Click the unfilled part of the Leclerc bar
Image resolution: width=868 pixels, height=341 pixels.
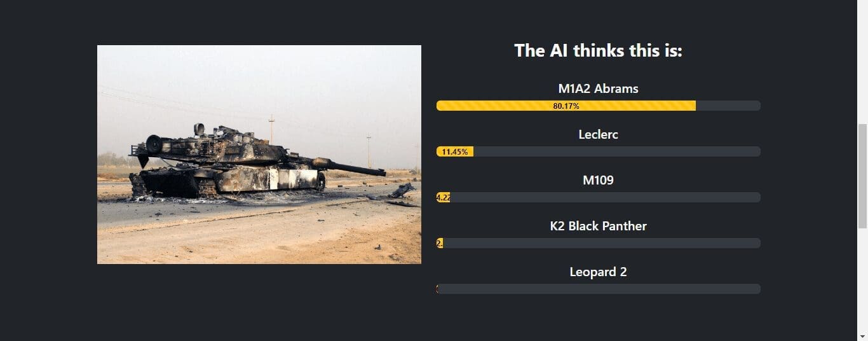tap(617, 151)
